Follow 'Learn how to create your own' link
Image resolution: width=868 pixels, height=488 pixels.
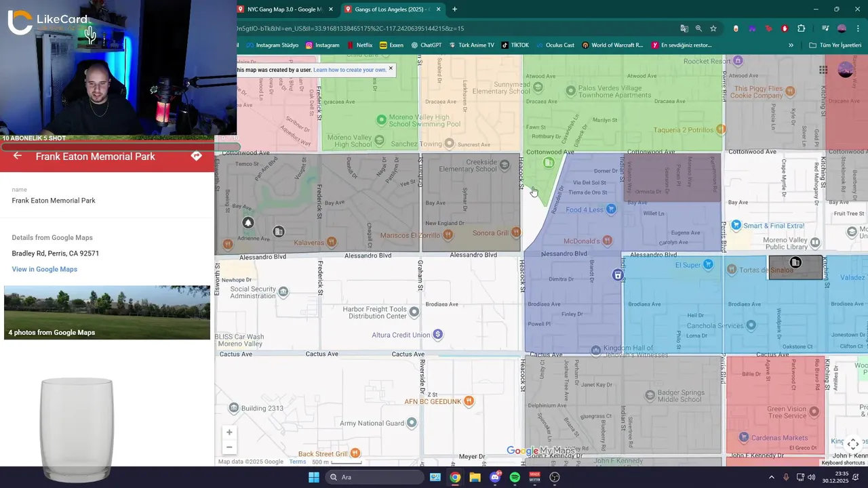(350, 70)
